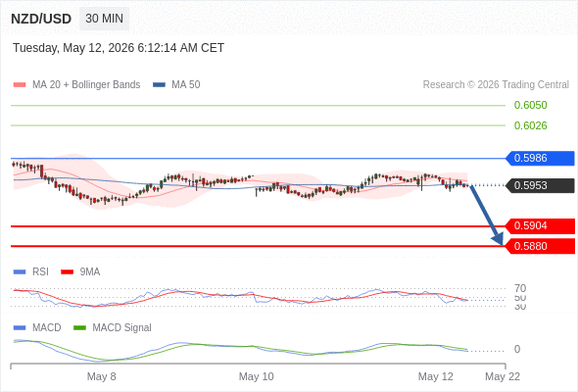
Task: Toggle the red 9MA legend entry
Action: (80, 271)
